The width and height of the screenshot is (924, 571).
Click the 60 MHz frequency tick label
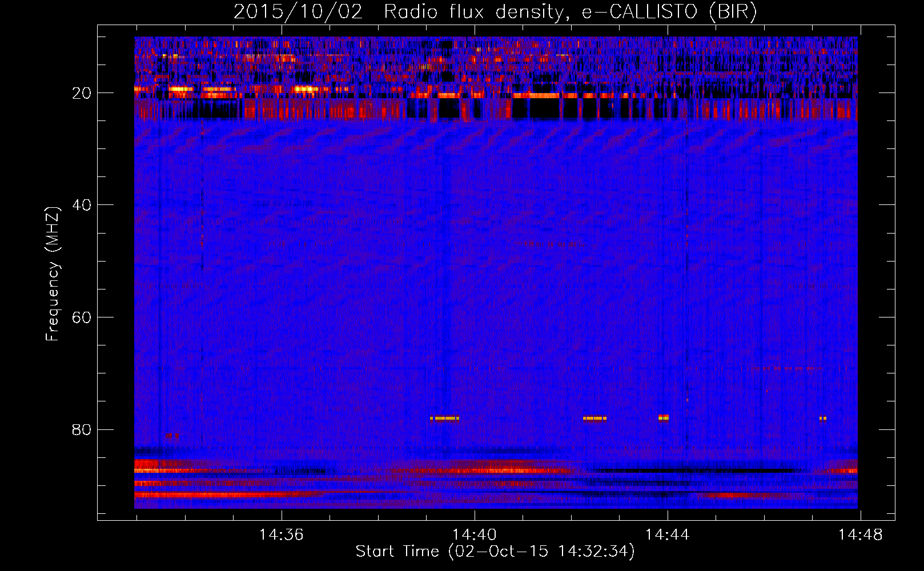pyautogui.click(x=82, y=317)
